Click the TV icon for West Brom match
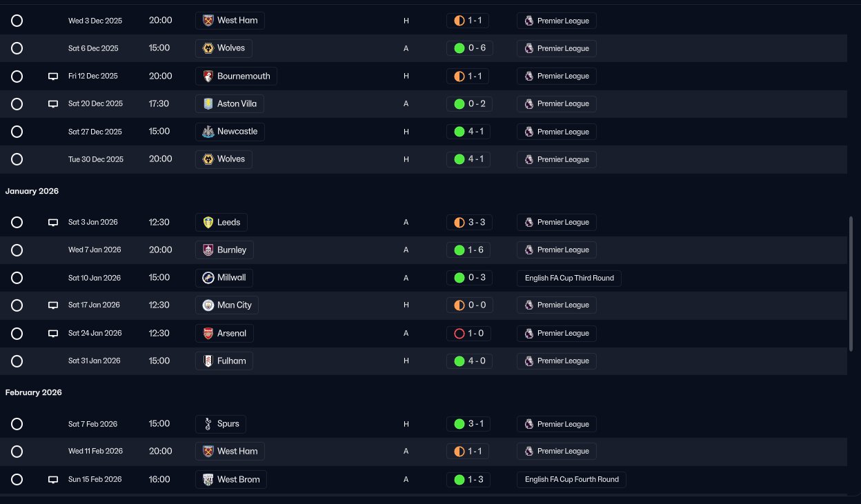The image size is (861, 504). click(53, 480)
